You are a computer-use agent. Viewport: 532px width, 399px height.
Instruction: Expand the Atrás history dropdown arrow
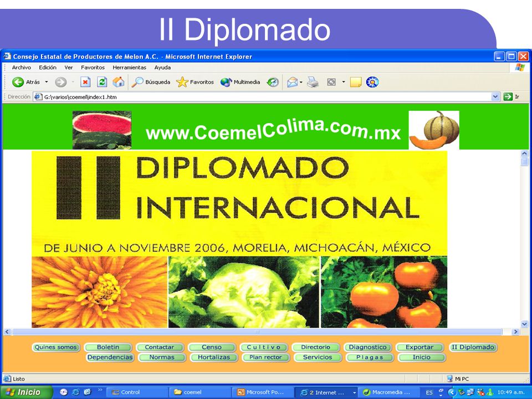(47, 82)
